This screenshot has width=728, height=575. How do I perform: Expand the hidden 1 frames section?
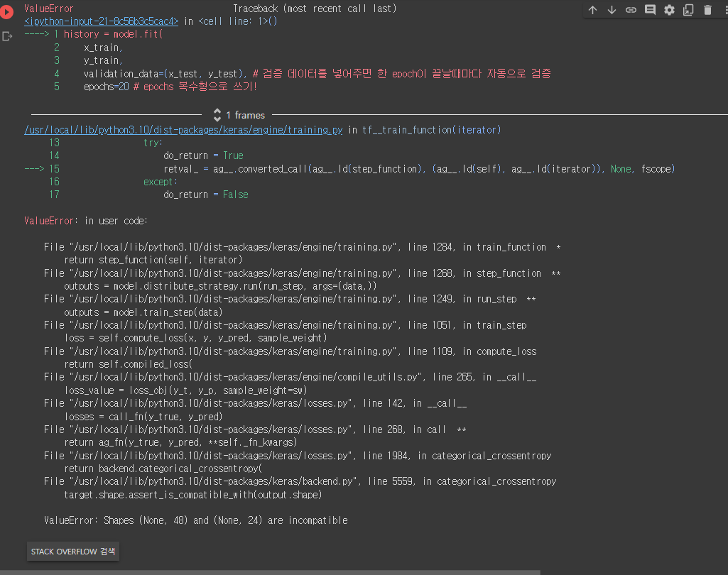tap(239, 115)
